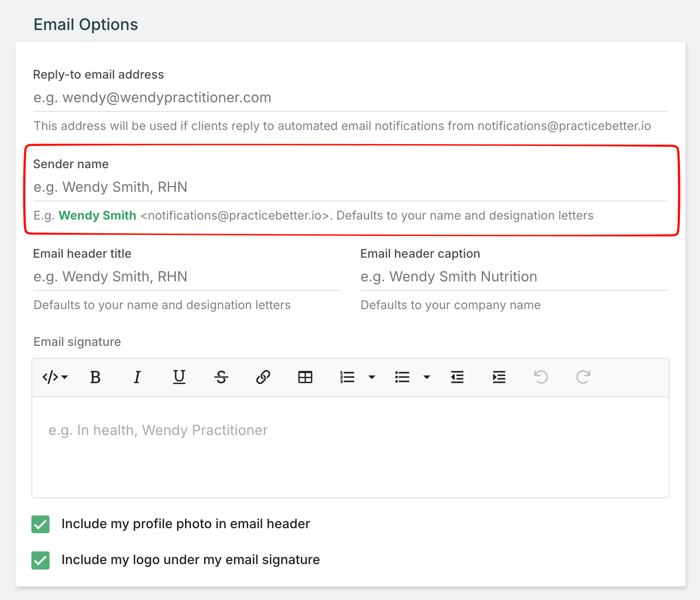The width and height of the screenshot is (700, 600).
Task: Click the Reply-to email address field
Action: pyautogui.click(x=350, y=98)
